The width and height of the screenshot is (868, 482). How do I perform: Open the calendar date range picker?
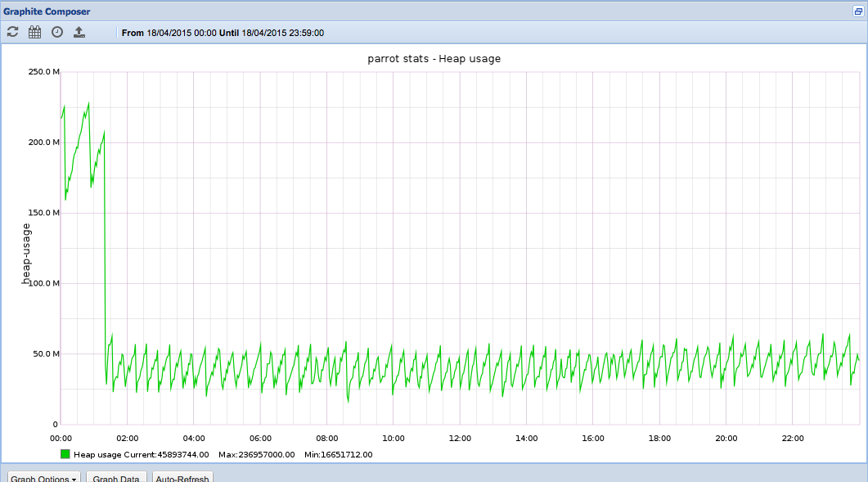coord(34,32)
